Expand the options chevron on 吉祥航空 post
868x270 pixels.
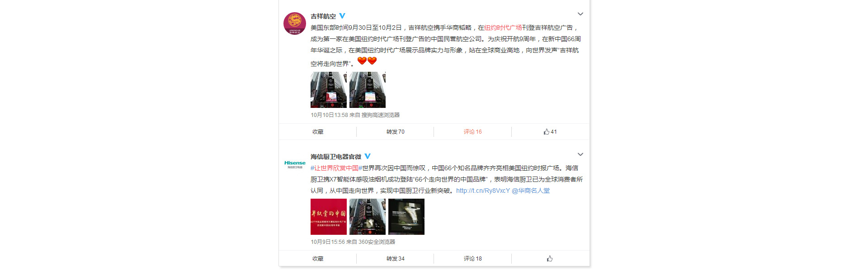point(580,14)
